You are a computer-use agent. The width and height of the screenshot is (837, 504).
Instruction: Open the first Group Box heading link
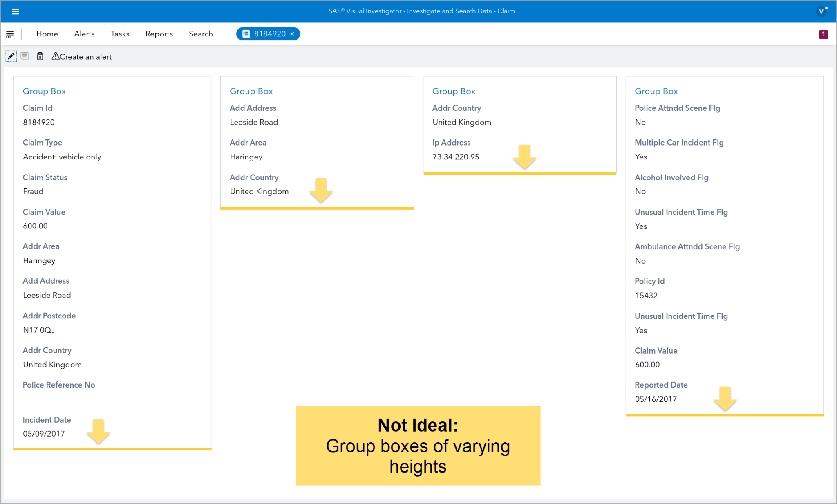(x=44, y=91)
